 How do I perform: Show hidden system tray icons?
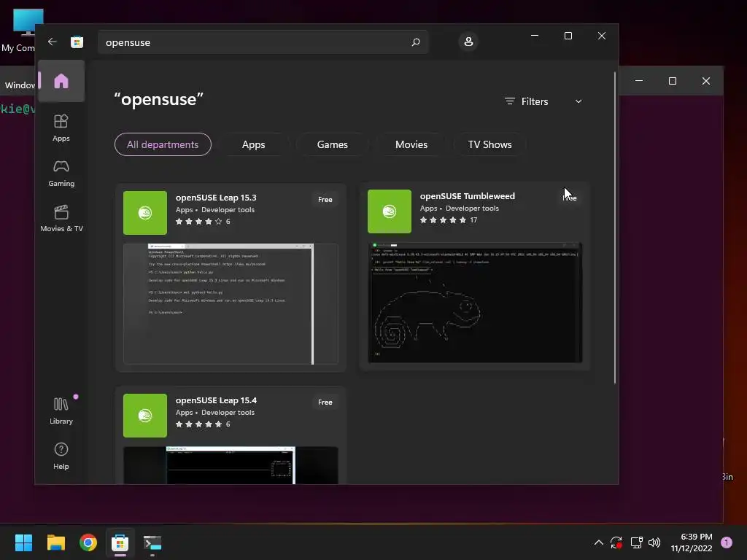click(599, 542)
